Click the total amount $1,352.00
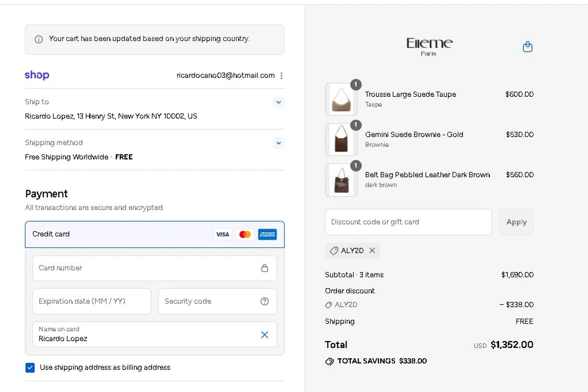 (512, 345)
